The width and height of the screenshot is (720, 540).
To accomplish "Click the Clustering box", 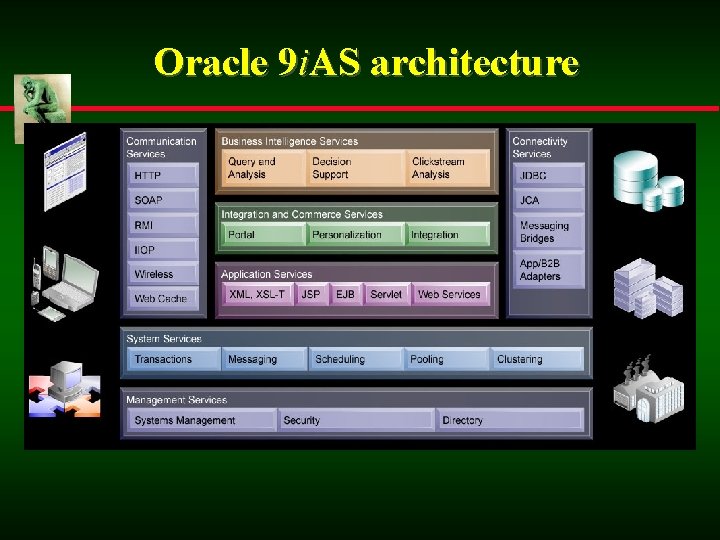I will coord(537,359).
